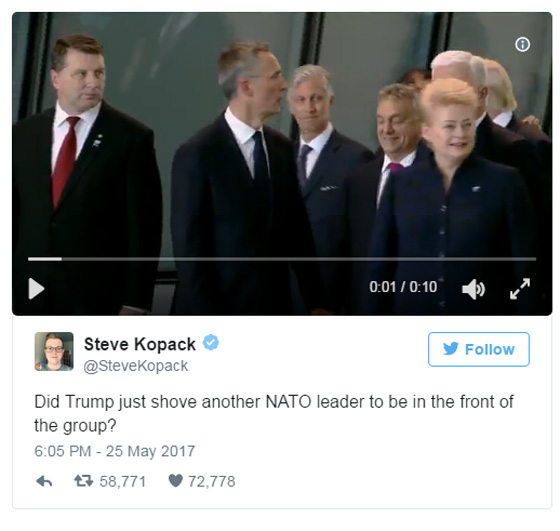560x531 pixels.
Task: Open the video info icon
Action: [522, 45]
